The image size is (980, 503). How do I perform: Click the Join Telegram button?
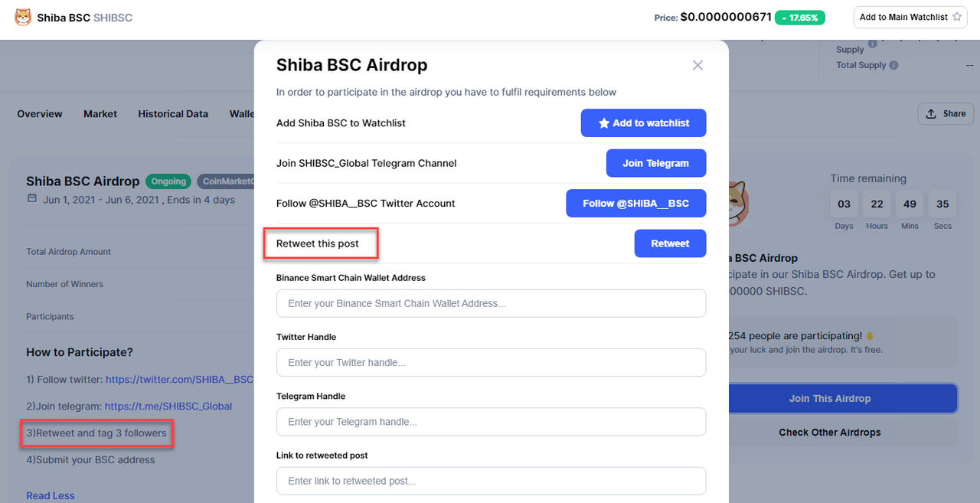655,163
